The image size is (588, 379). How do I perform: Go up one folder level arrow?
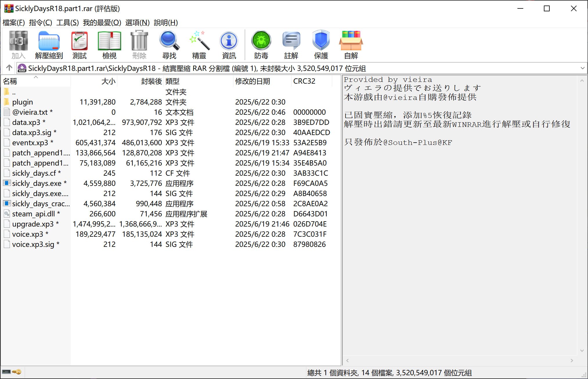[x=9, y=68]
